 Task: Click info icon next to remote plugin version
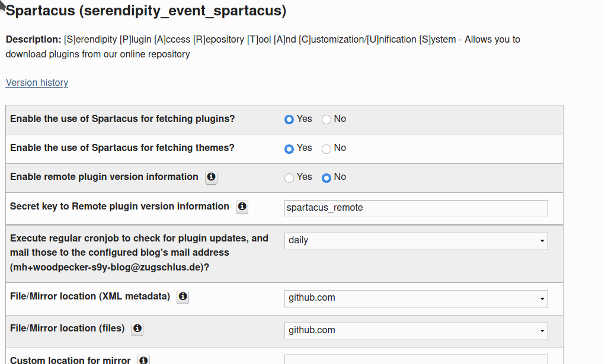pyautogui.click(x=211, y=178)
